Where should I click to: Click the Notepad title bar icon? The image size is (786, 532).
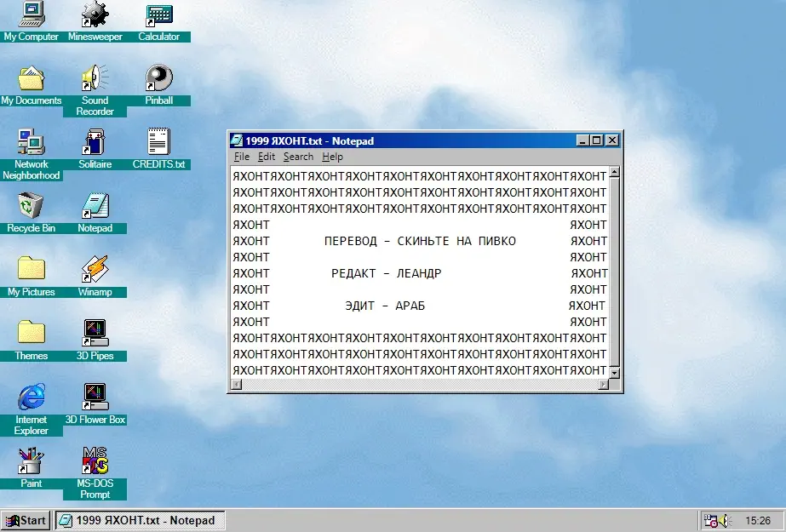click(x=237, y=140)
